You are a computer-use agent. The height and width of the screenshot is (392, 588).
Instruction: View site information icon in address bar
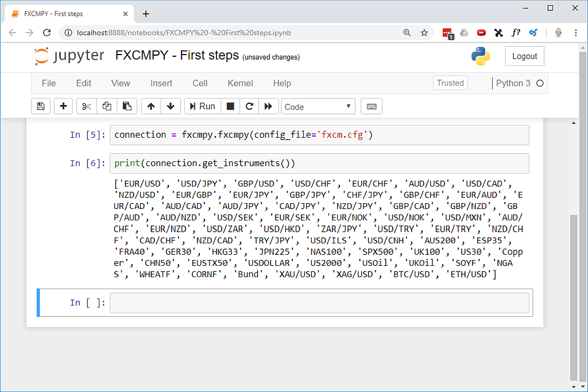pyautogui.click(x=68, y=33)
